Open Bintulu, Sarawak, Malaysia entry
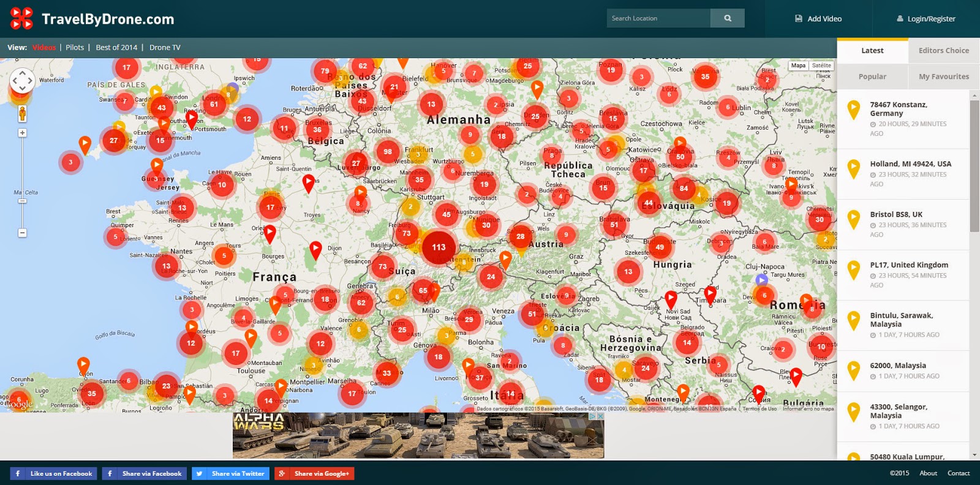This screenshot has height=485, width=980. pos(903,325)
